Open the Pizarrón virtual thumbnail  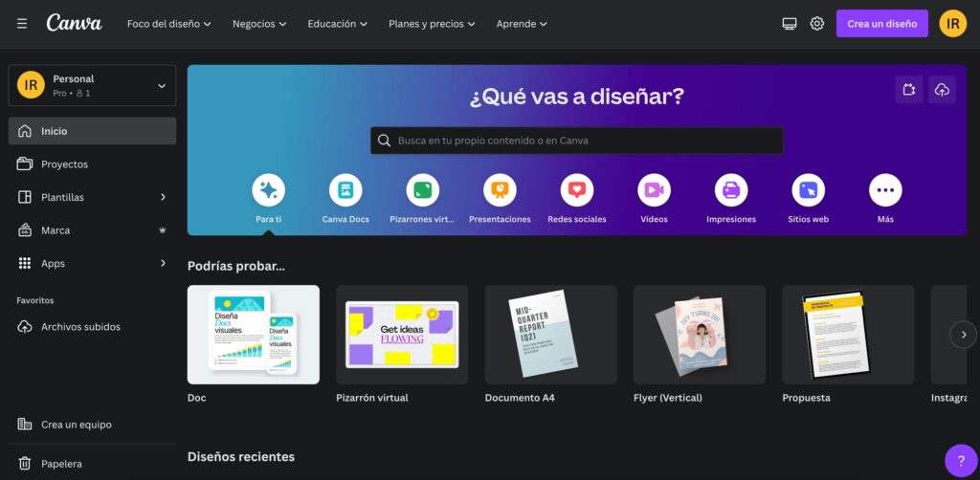pos(402,335)
